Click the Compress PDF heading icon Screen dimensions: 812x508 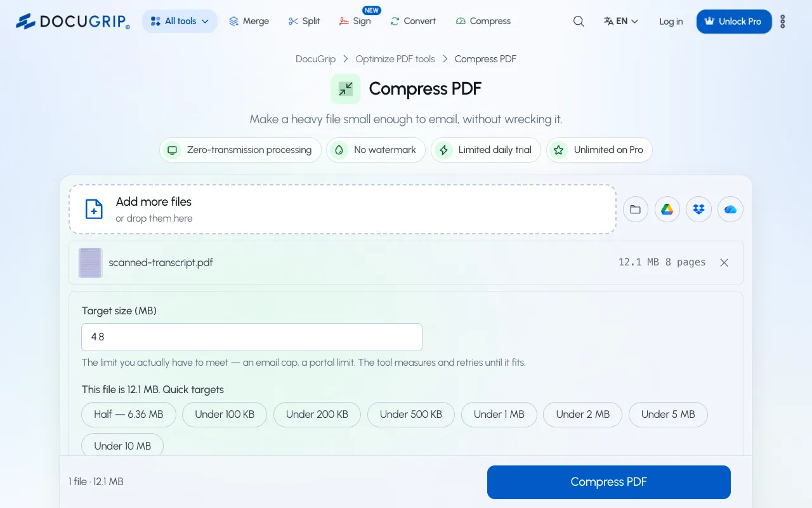(346, 89)
